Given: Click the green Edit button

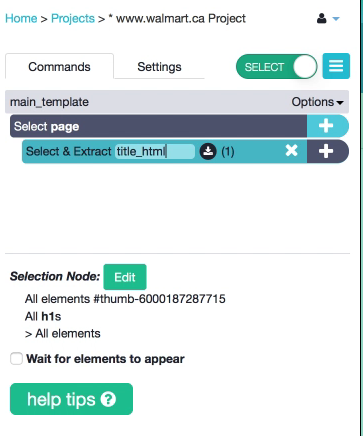Looking at the screenshot, I should coord(125,277).
